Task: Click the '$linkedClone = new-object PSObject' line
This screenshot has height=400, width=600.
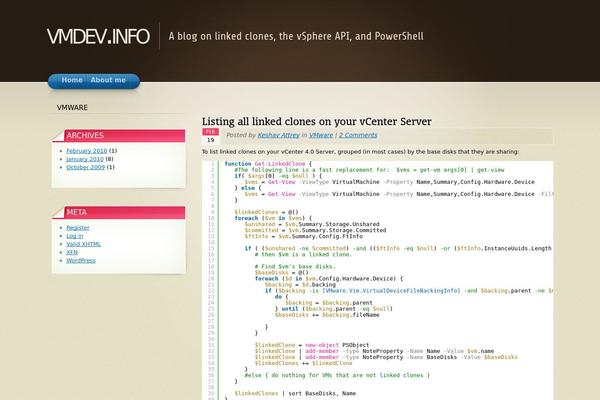Action: tap(312, 345)
